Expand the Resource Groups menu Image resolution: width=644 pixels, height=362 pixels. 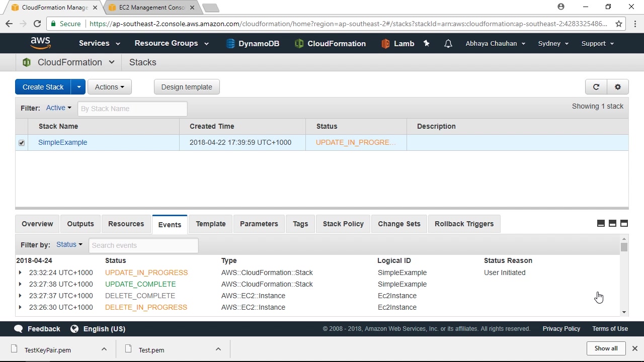coord(172,43)
